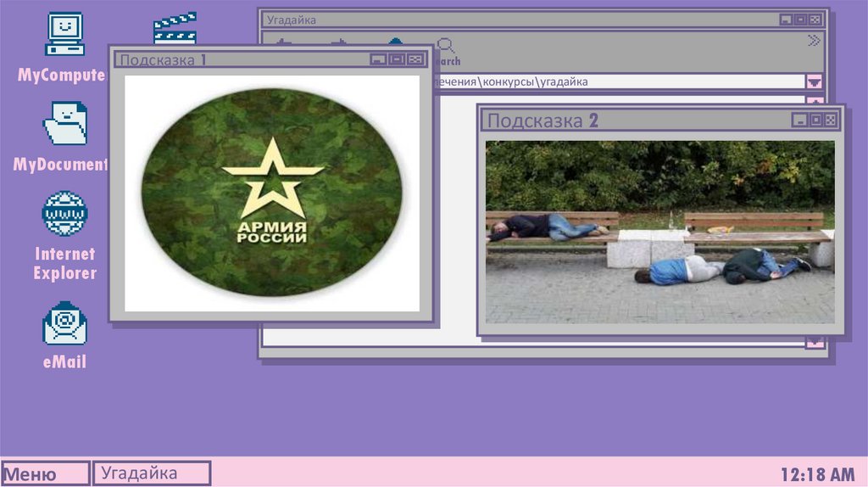
Task: Open the eMail envelope icon
Action: (64, 323)
